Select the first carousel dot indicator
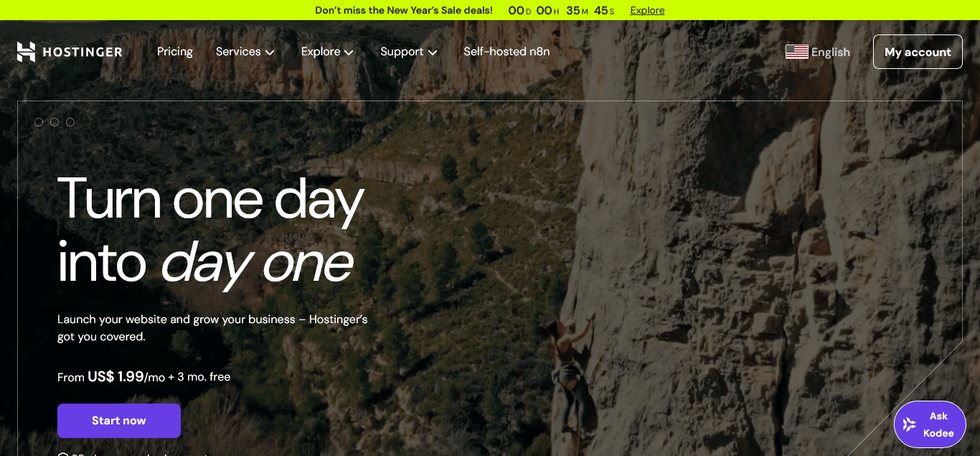The width and height of the screenshot is (980, 456). pos(39,122)
